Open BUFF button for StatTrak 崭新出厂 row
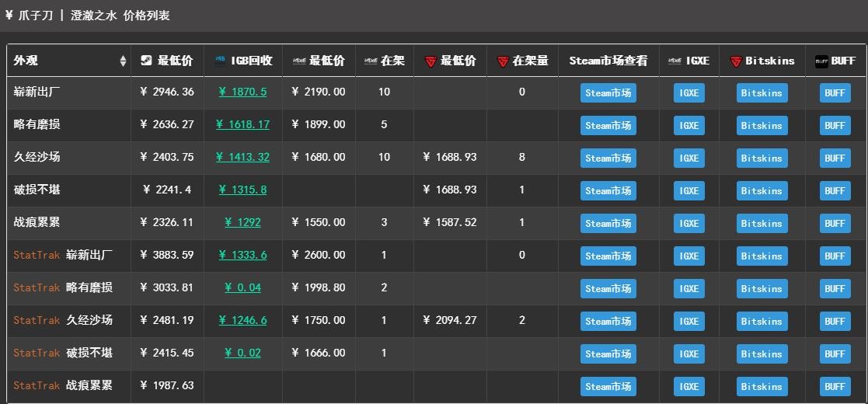Screen dimensions: 868x404 point(835,256)
